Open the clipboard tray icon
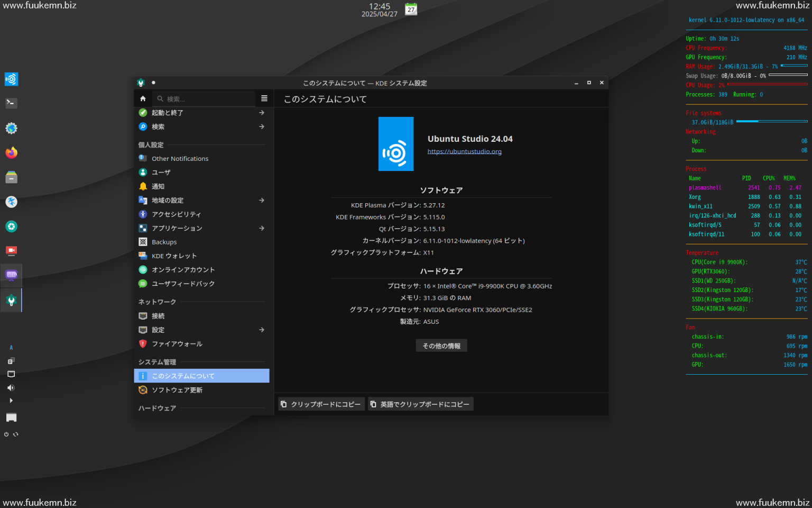The width and height of the screenshot is (812, 508). point(11,361)
